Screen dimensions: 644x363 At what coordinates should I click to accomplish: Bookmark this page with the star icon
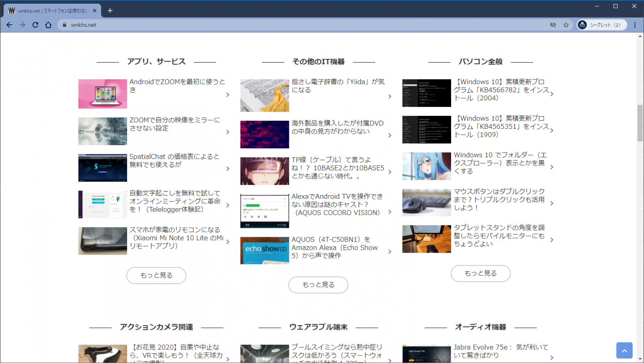[x=566, y=25]
